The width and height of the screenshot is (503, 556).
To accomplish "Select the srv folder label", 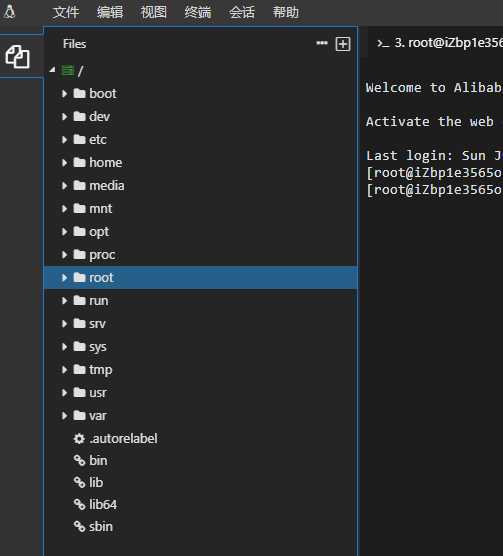I will tap(97, 323).
